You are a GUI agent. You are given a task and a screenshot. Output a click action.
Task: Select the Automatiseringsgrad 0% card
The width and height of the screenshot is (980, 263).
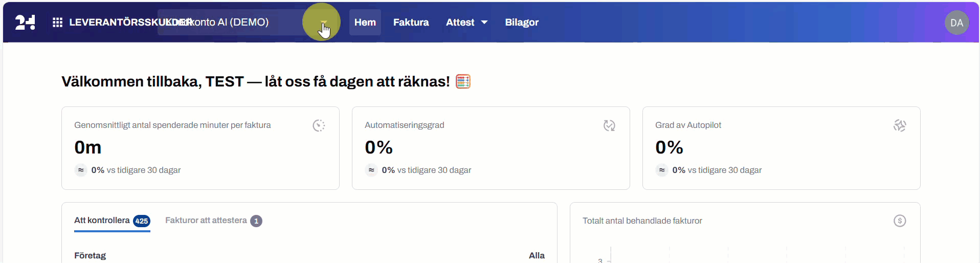coord(491,148)
